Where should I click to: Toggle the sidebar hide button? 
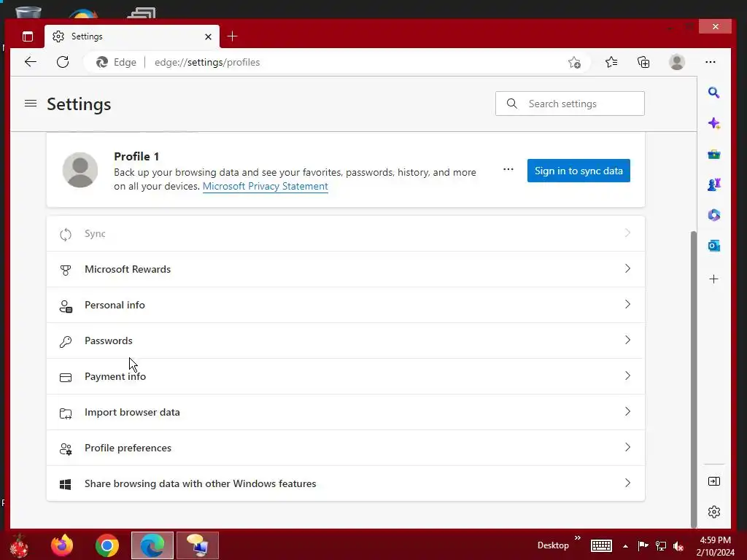click(x=713, y=481)
